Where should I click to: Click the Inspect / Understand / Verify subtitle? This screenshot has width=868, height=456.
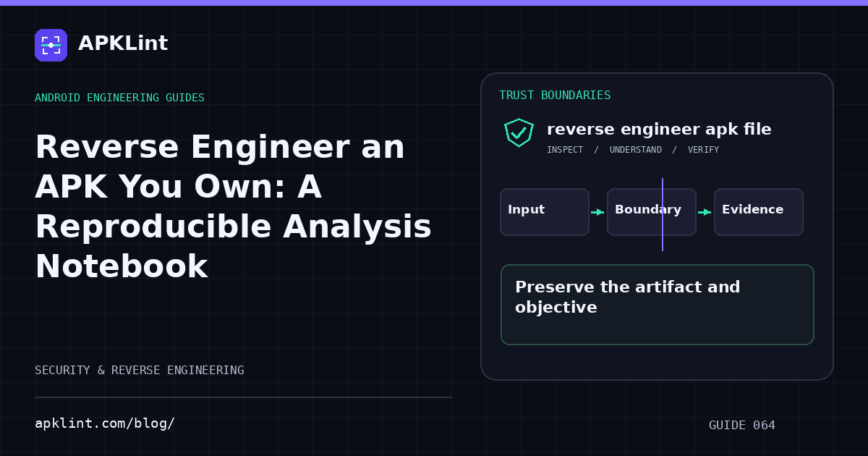click(x=633, y=150)
